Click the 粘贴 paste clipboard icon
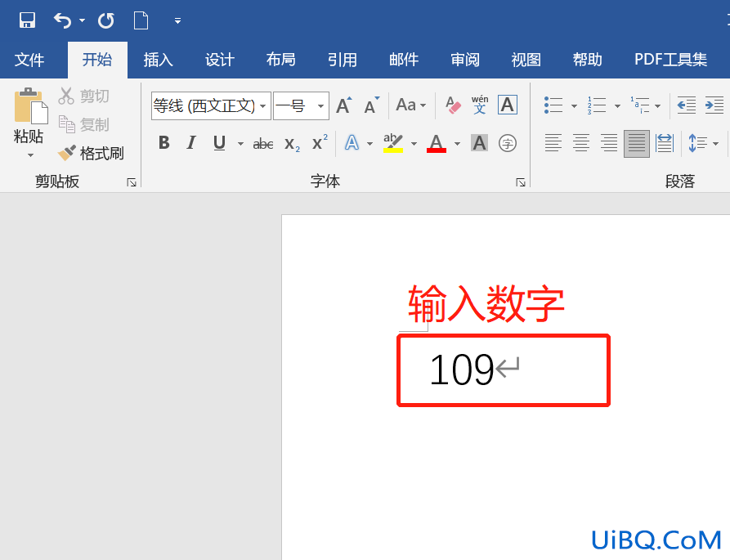 (31, 105)
